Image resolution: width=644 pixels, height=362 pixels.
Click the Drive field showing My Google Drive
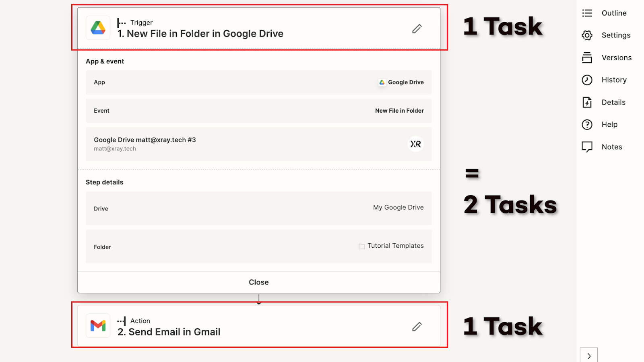coord(258,208)
